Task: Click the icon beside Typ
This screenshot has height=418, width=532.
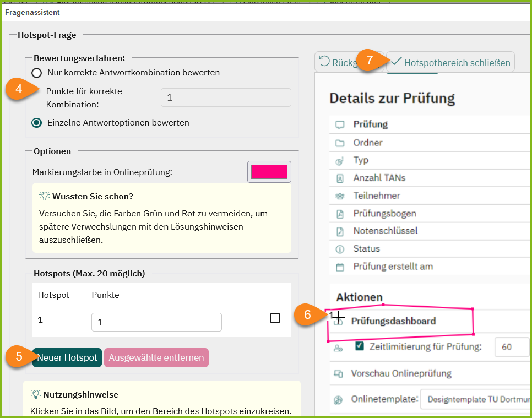Action: [x=340, y=161]
